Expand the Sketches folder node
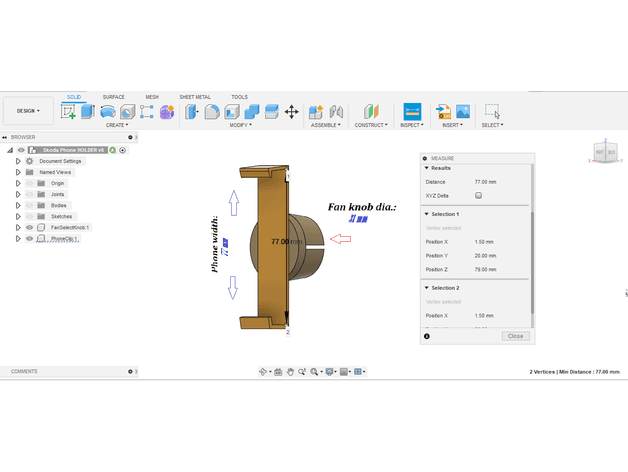Image resolution: width=628 pixels, height=472 pixels. pyautogui.click(x=18, y=216)
